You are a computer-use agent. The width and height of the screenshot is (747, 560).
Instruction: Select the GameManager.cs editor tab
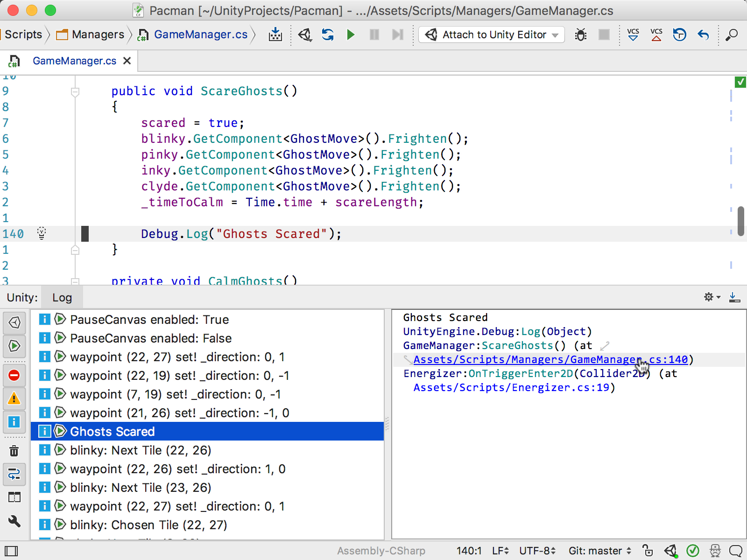coord(75,61)
